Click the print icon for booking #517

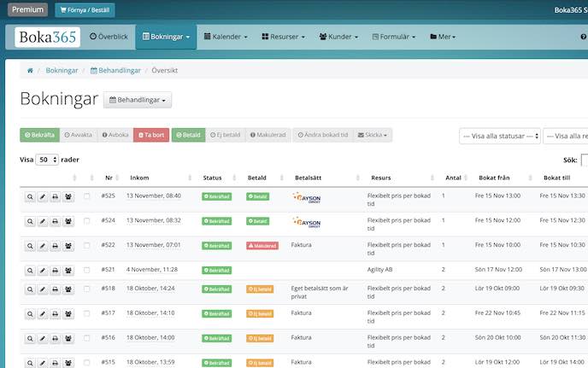point(56,313)
